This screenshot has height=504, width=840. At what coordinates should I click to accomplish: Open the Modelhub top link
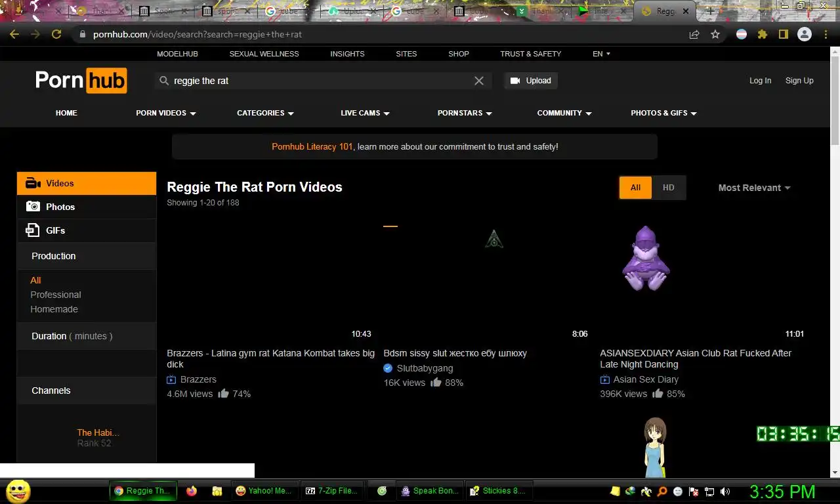tap(177, 54)
